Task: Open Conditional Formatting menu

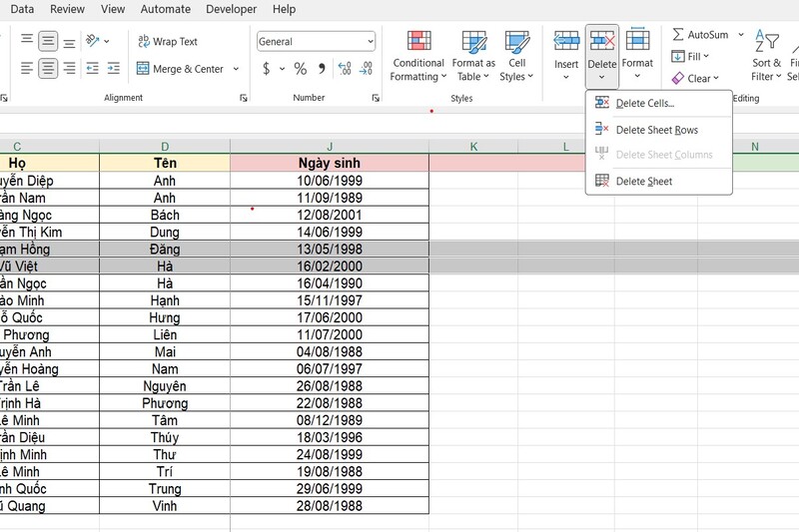Action: (418, 56)
